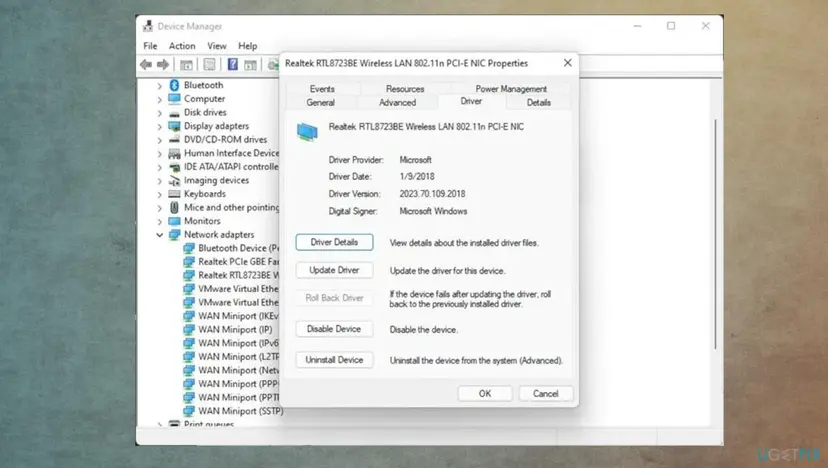Expand the Computer node

tap(159, 99)
